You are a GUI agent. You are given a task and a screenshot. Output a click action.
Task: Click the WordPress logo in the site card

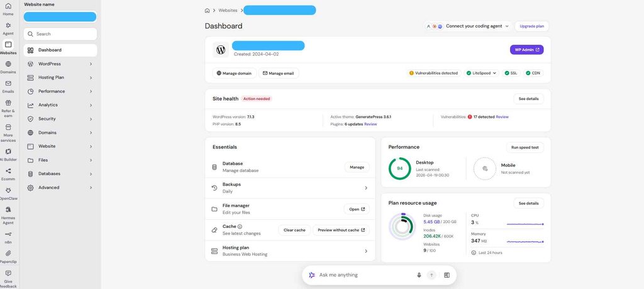221,50
